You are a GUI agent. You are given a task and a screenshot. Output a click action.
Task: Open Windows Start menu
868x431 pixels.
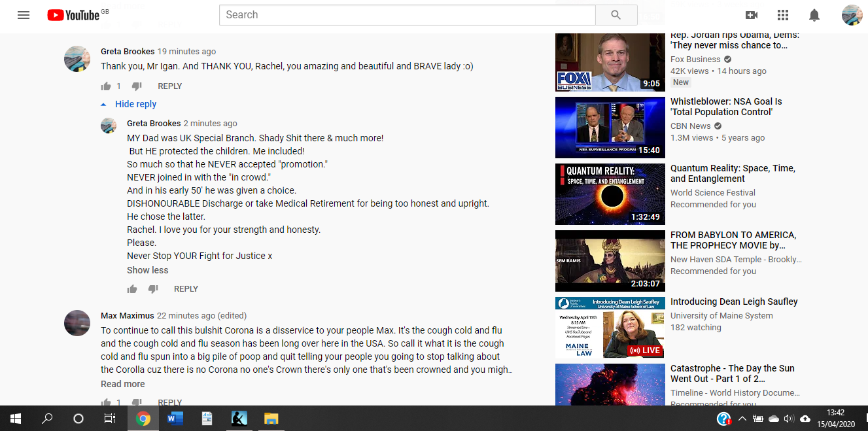(x=16, y=419)
